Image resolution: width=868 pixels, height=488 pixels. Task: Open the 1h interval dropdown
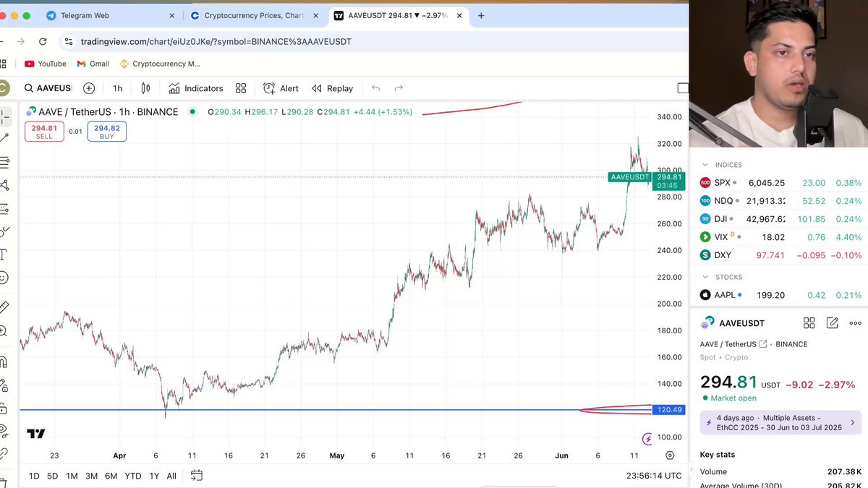(118, 88)
